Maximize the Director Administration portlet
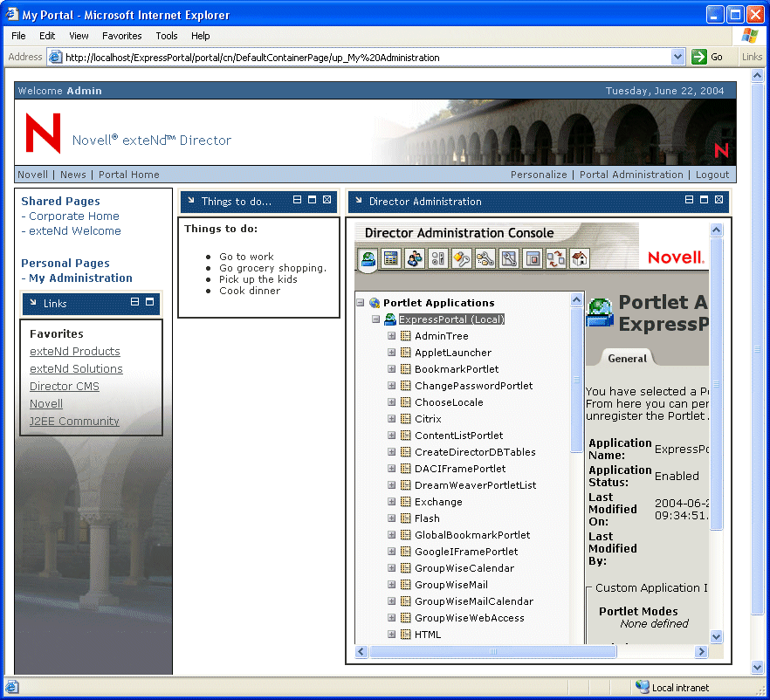The height and width of the screenshot is (700, 770). click(x=704, y=200)
